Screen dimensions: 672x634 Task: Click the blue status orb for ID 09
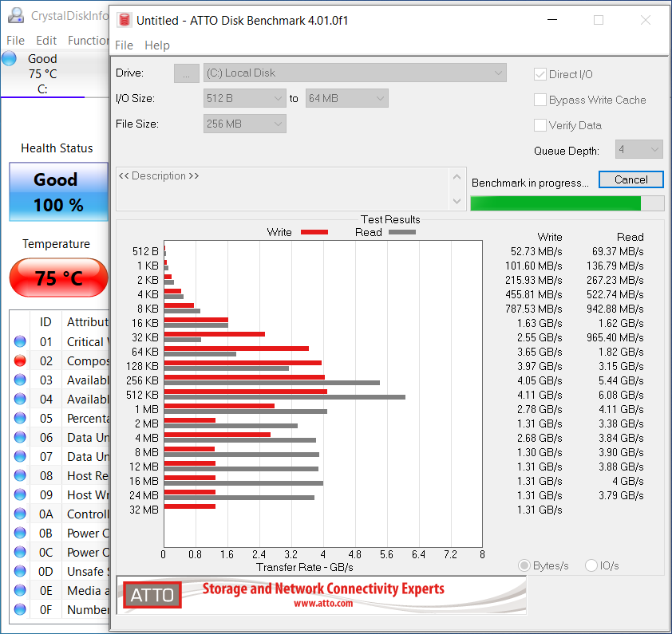tap(20, 495)
